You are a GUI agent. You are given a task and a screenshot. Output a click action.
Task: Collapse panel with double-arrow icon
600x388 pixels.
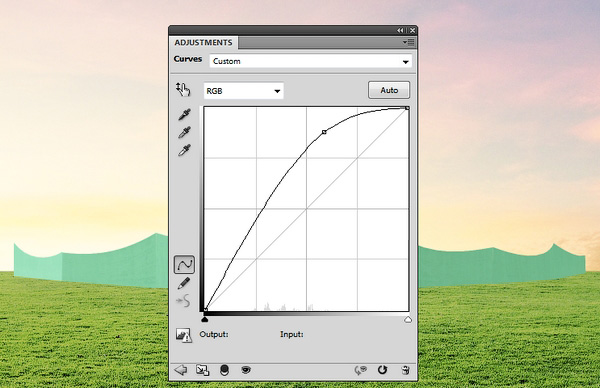[400, 30]
